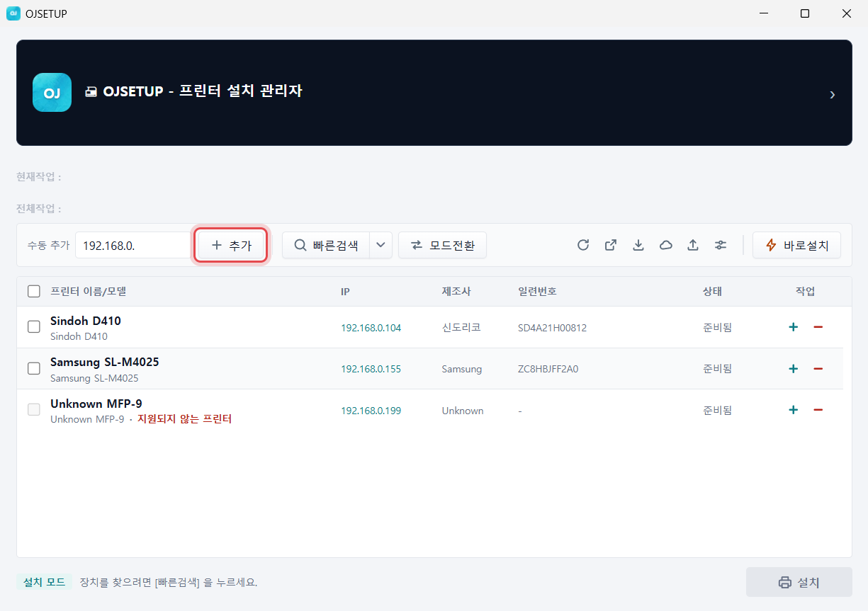Screen dimensions: 868x611
Task: Click the Samsung manufacturer cell
Action: click(x=462, y=369)
